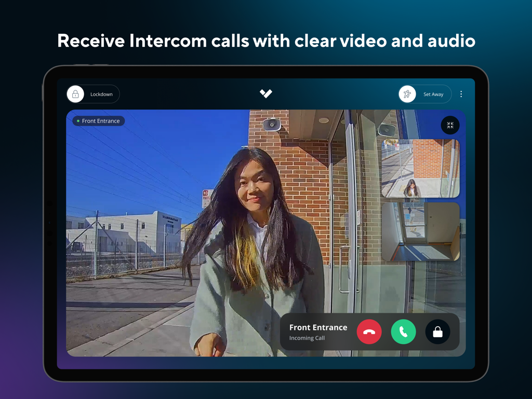Toggle Lockdown mode on
Viewport: 532px width, 399px height.
[x=92, y=94]
